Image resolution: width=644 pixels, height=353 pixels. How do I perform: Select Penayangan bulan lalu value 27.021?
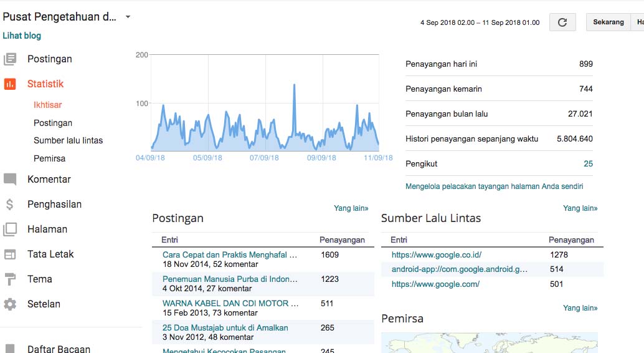click(x=580, y=114)
